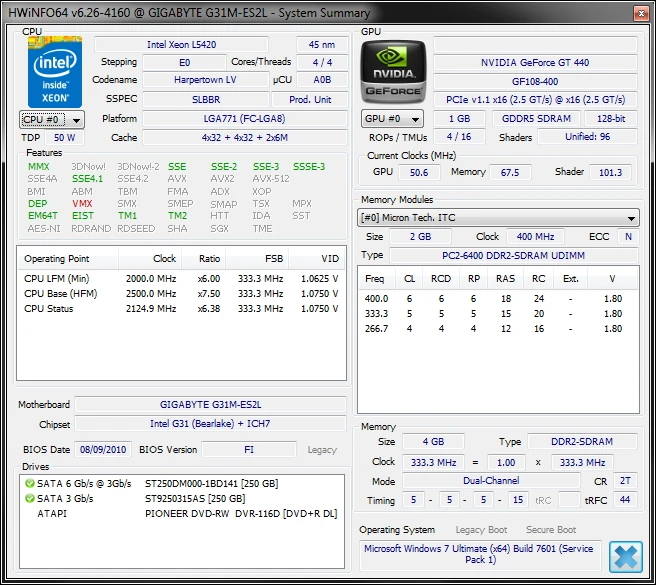Click the Shader clock value 101.3
The height and width of the screenshot is (585, 656).
610,172
